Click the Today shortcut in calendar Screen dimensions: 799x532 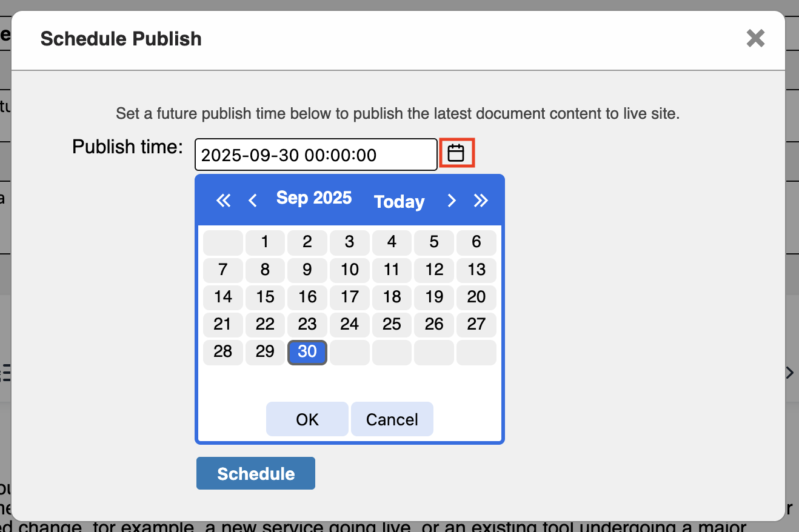click(399, 202)
